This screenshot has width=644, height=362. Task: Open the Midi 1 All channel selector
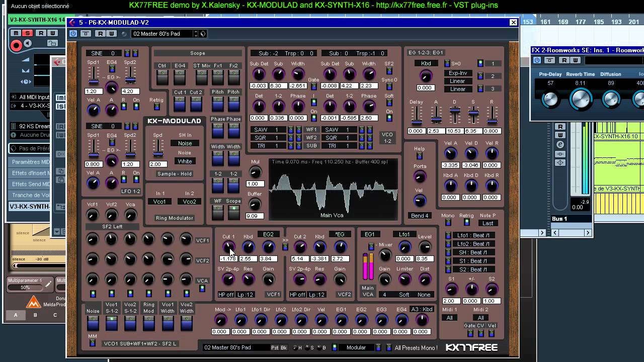450,318
